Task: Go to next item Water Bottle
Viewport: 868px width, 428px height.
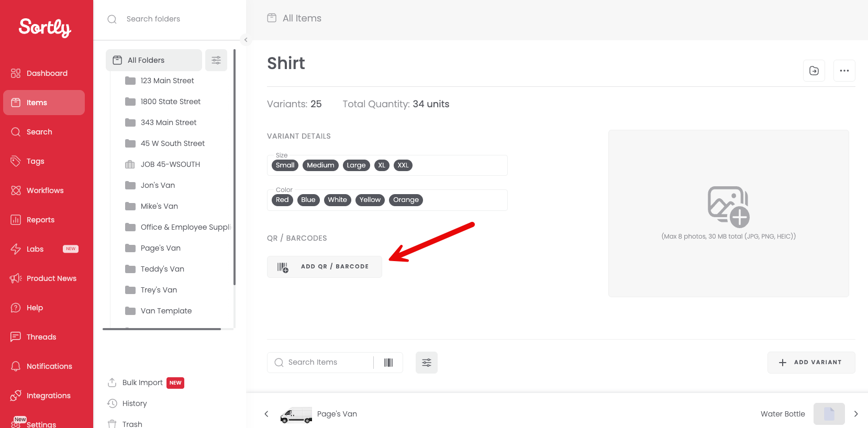Action: pyautogui.click(x=856, y=414)
